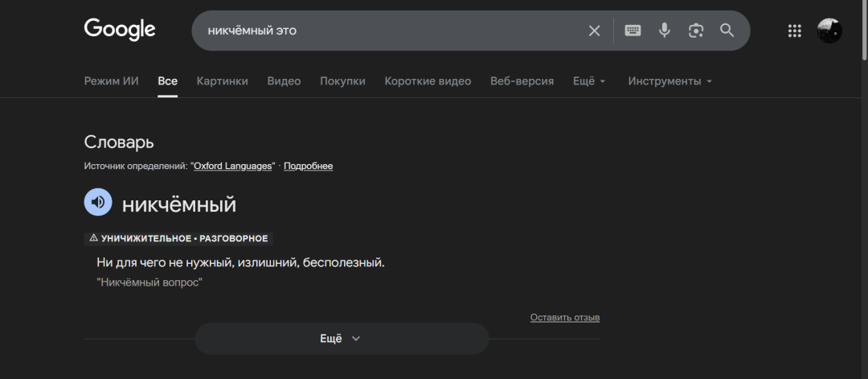This screenshot has width=868, height=379.
Task: Switch to the Видео tab
Action: tap(284, 81)
